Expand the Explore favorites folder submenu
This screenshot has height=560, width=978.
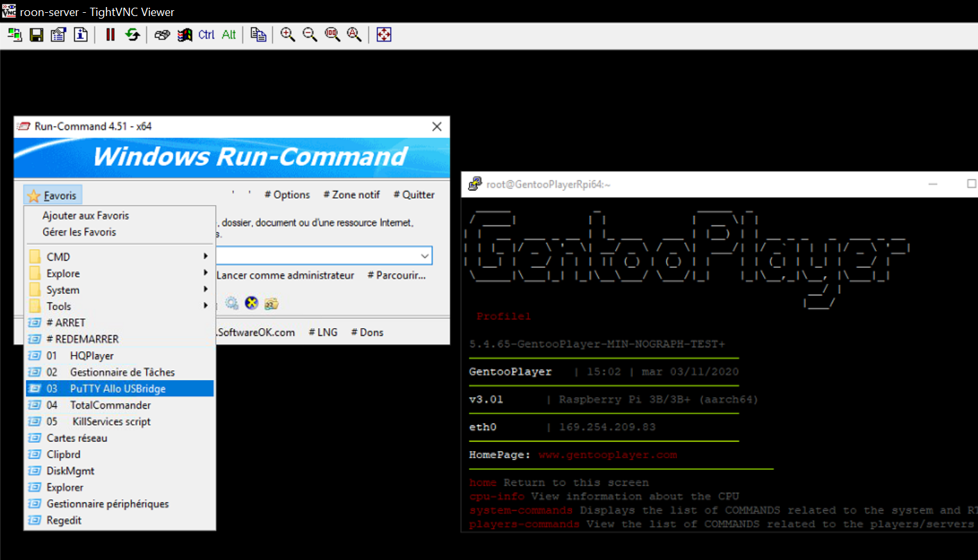tap(119, 273)
